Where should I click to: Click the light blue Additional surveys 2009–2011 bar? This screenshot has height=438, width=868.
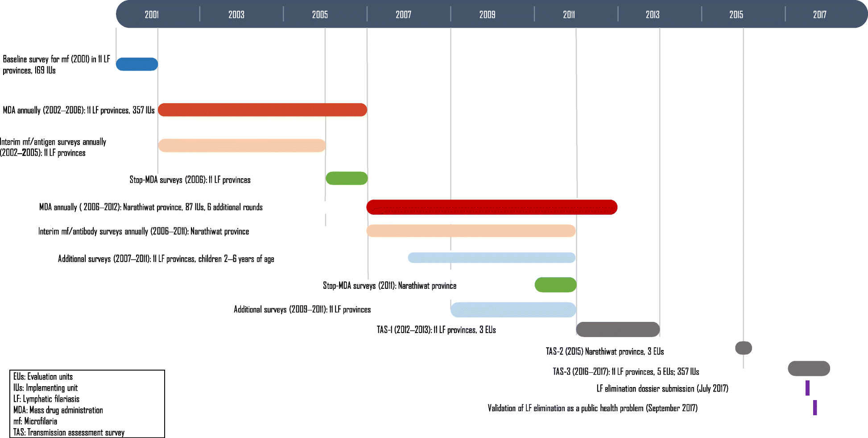513,310
